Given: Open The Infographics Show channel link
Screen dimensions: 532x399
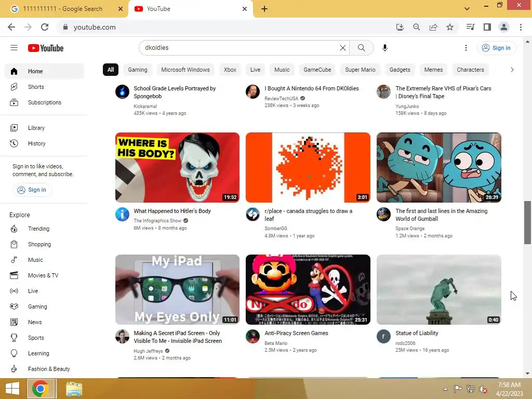Looking at the screenshot, I should tap(157, 220).
